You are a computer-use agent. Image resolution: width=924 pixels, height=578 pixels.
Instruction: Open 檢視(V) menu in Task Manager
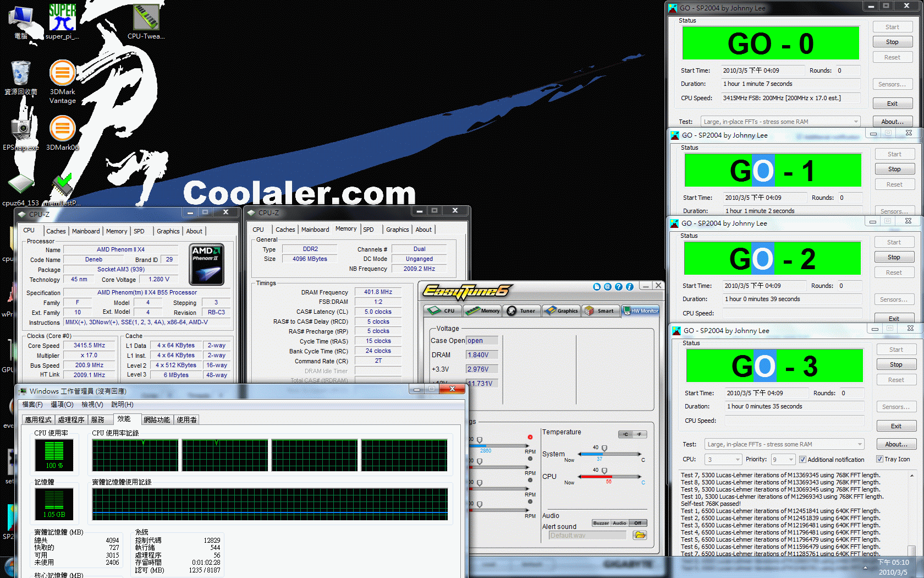[92, 405]
